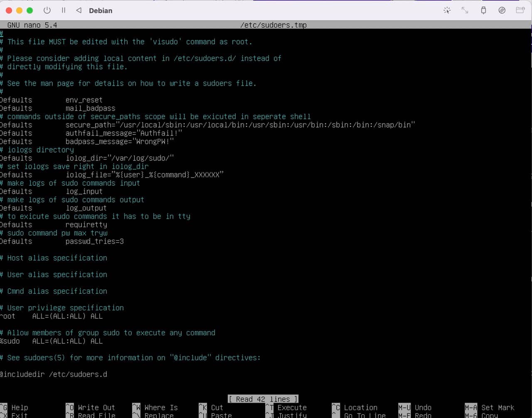The image size is (532, 418).
Task: Click 'sudo command pw max tryw' comment
Action: click(54, 233)
